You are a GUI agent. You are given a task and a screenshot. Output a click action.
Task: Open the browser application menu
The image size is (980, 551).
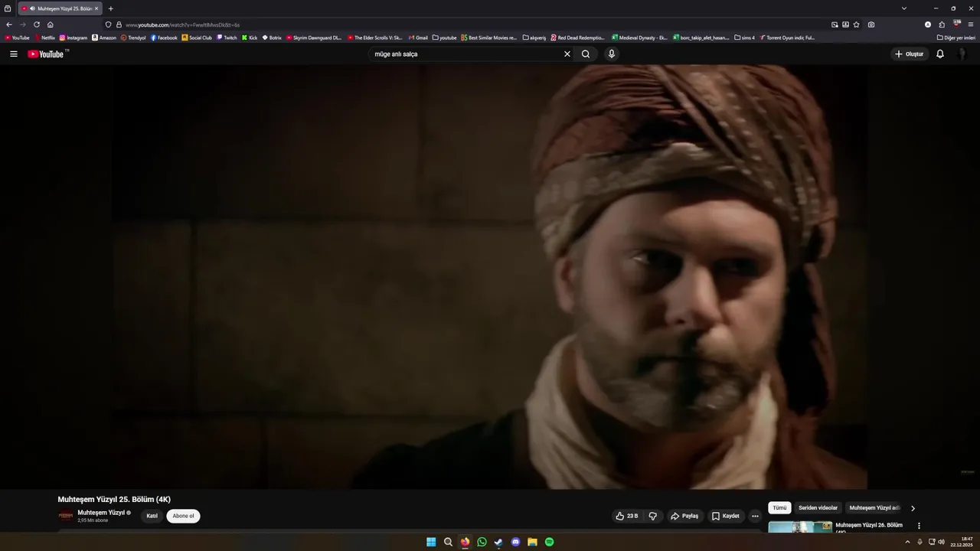[970, 24]
